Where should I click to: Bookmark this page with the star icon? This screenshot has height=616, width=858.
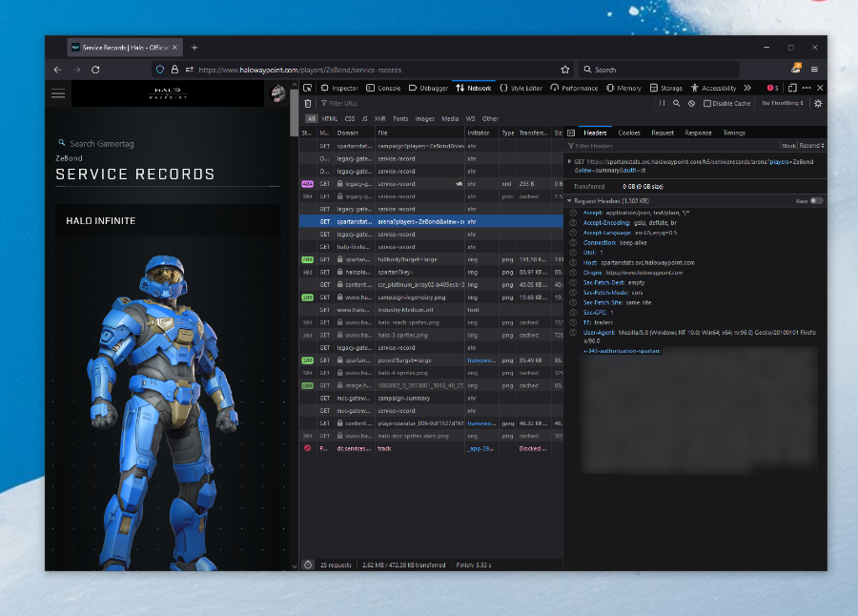pyautogui.click(x=564, y=70)
